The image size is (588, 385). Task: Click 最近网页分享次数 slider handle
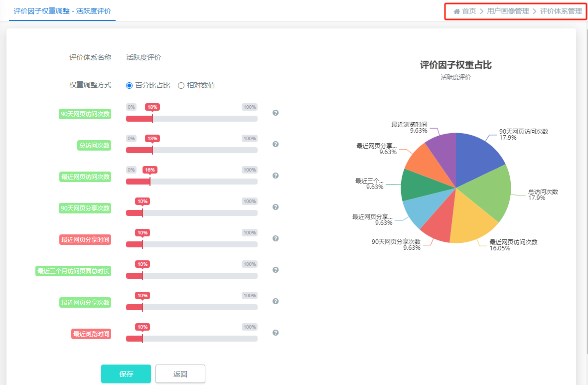pyautogui.click(x=143, y=307)
